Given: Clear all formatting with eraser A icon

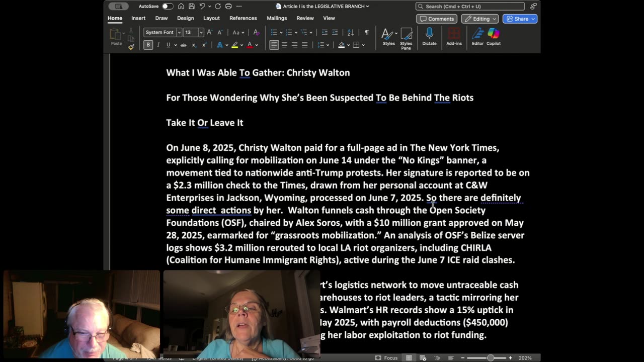Looking at the screenshot, I should [x=256, y=32].
